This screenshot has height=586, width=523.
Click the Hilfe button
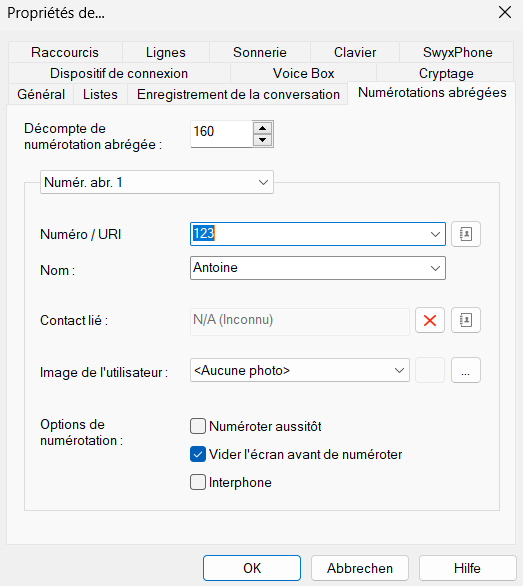(467, 568)
